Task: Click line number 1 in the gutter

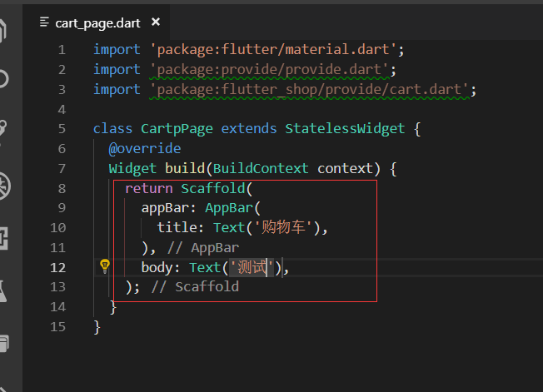Action: coord(62,50)
